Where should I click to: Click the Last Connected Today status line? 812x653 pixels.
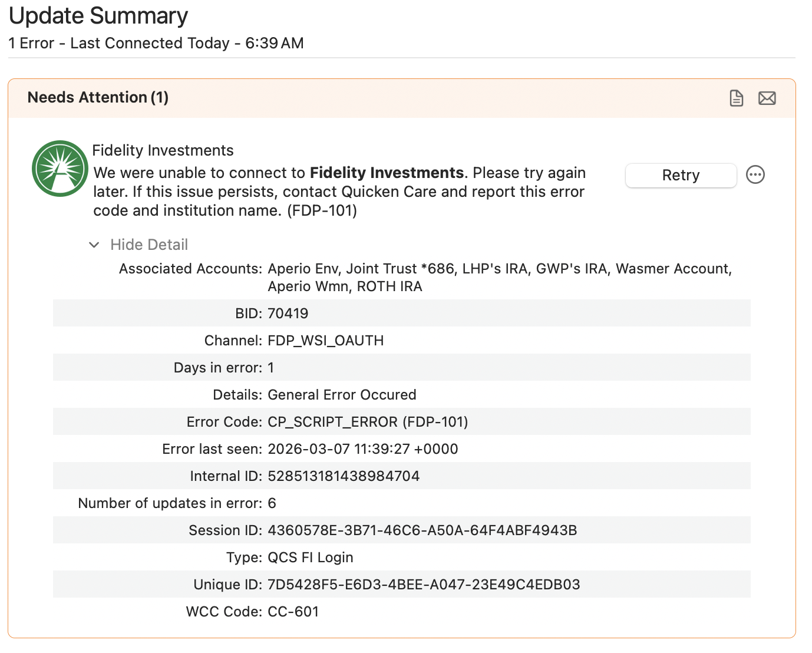(156, 43)
